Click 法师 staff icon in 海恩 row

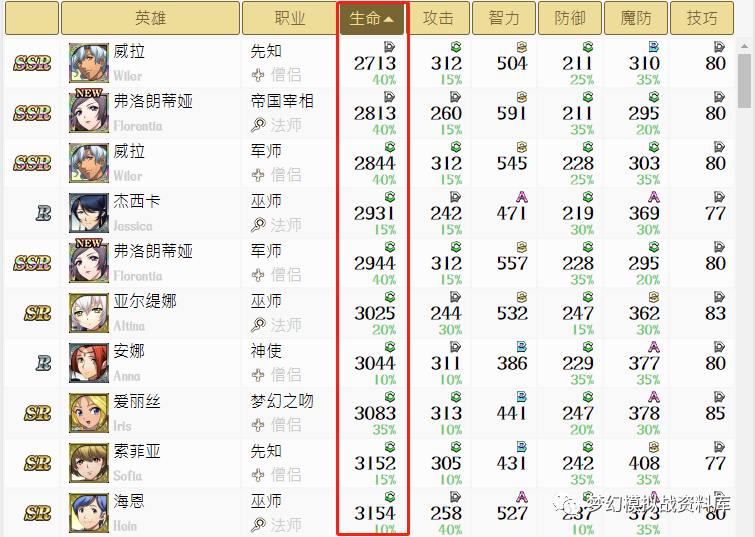[258, 525]
